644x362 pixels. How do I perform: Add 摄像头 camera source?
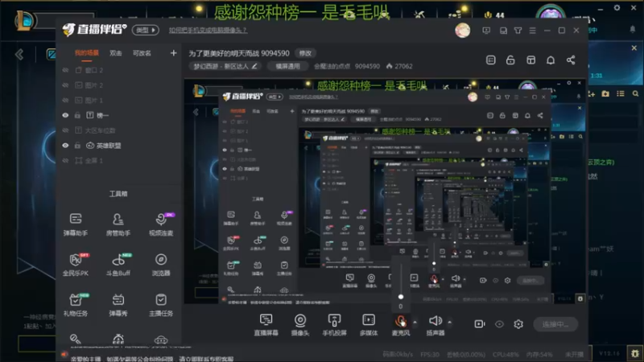point(300,325)
